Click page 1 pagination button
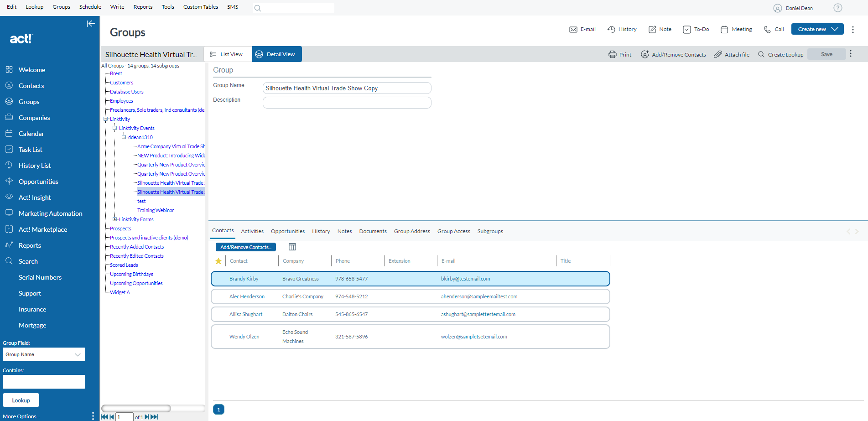The width and height of the screenshot is (868, 421). point(218,410)
